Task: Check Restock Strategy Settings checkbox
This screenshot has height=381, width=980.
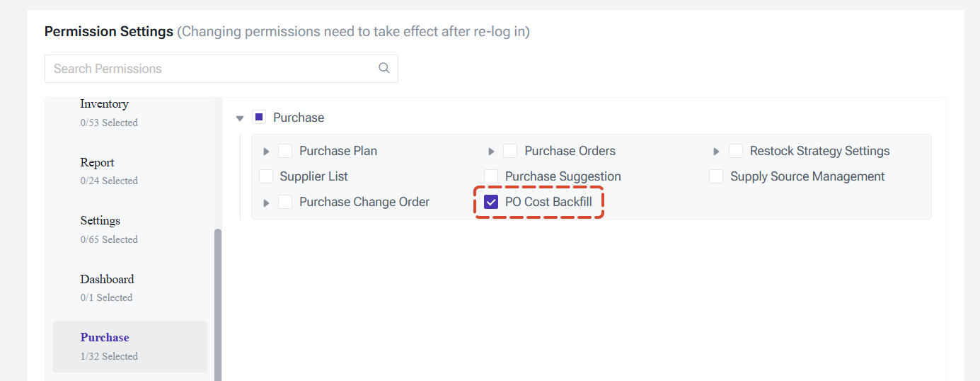Action: pyautogui.click(x=736, y=151)
